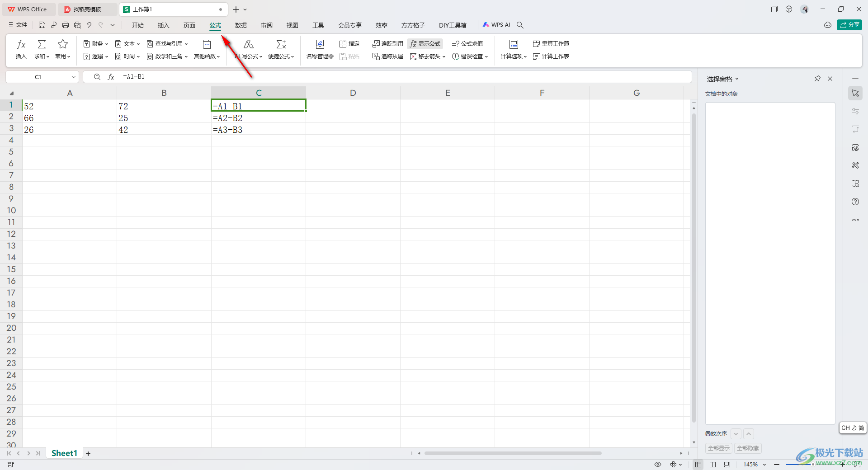Click the Define name button
Image resolution: width=868 pixels, height=470 pixels.
[x=349, y=44]
